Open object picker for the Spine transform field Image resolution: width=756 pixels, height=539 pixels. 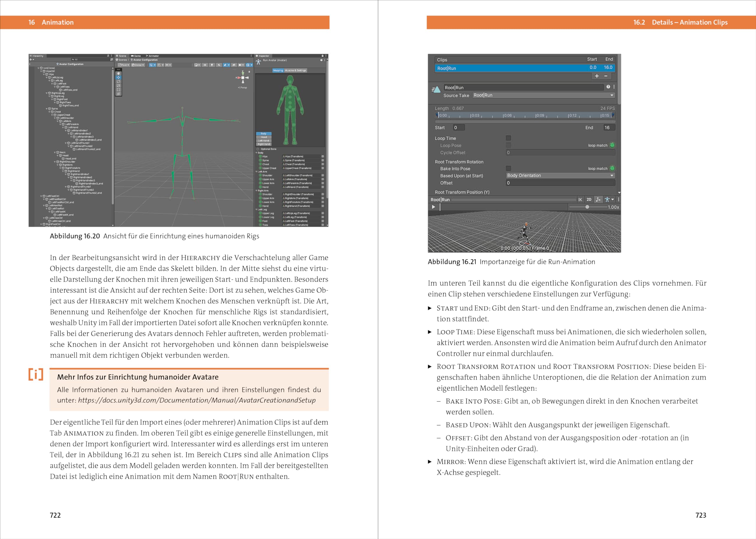click(322, 160)
